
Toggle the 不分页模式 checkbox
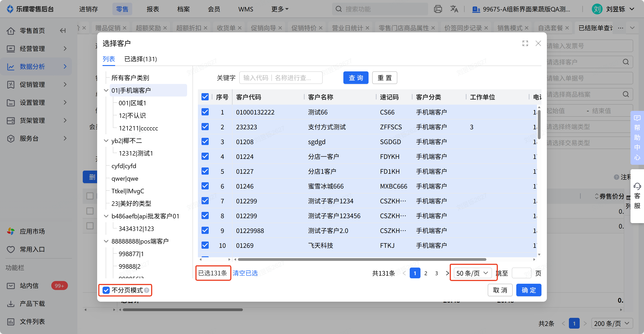[106, 290]
